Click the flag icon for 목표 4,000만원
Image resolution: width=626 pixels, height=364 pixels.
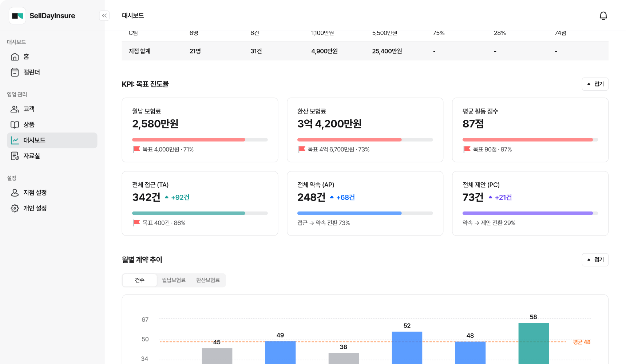pos(136,149)
